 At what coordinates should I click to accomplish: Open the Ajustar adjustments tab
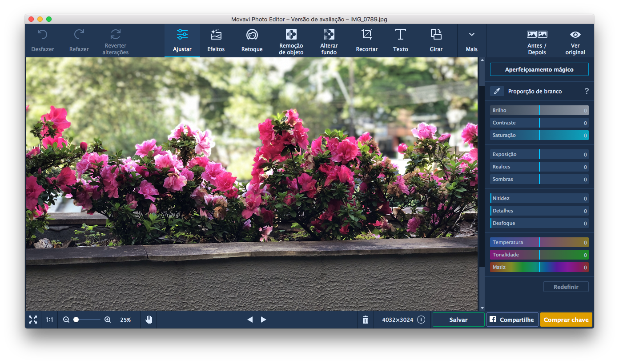tap(182, 41)
